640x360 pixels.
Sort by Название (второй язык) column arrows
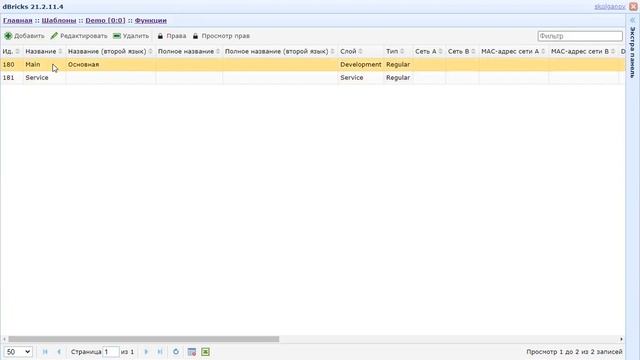point(150,51)
